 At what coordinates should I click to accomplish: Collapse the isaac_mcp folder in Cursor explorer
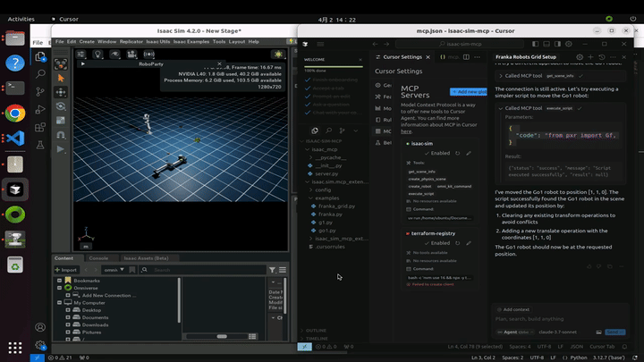coord(324,149)
